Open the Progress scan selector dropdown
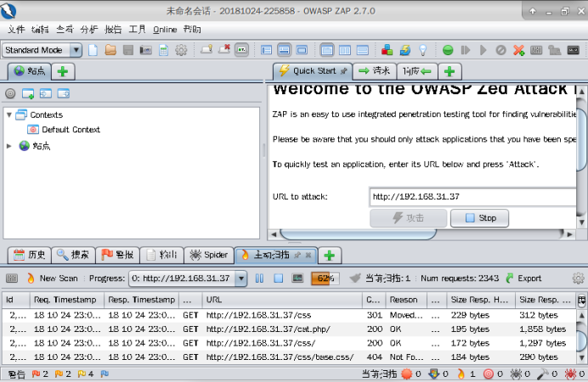The image size is (588, 382). [x=241, y=278]
